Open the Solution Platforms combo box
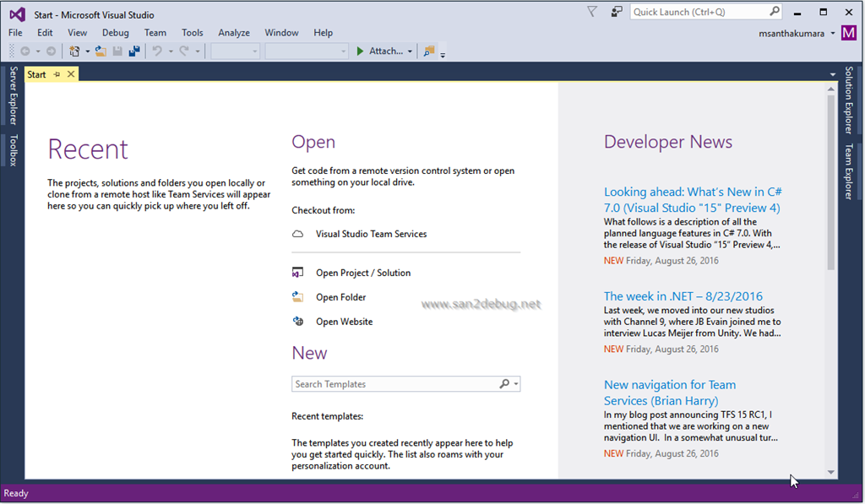The image size is (865, 504). click(306, 51)
